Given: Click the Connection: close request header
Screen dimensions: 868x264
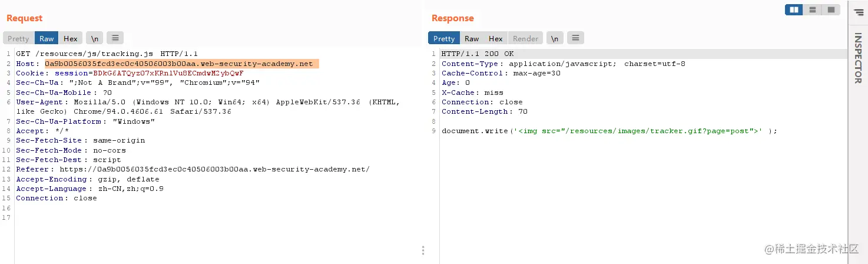Looking at the screenshot, I should coord(57,198).
